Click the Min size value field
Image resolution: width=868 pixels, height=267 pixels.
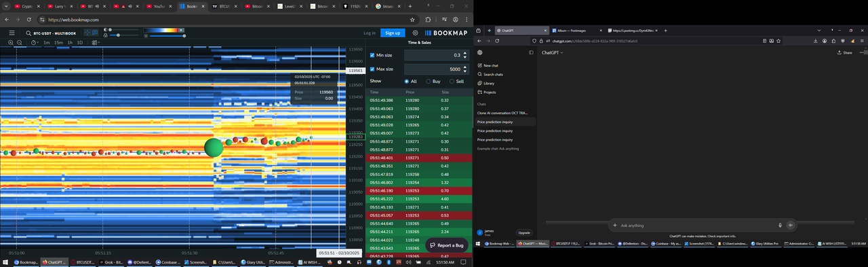436,55
